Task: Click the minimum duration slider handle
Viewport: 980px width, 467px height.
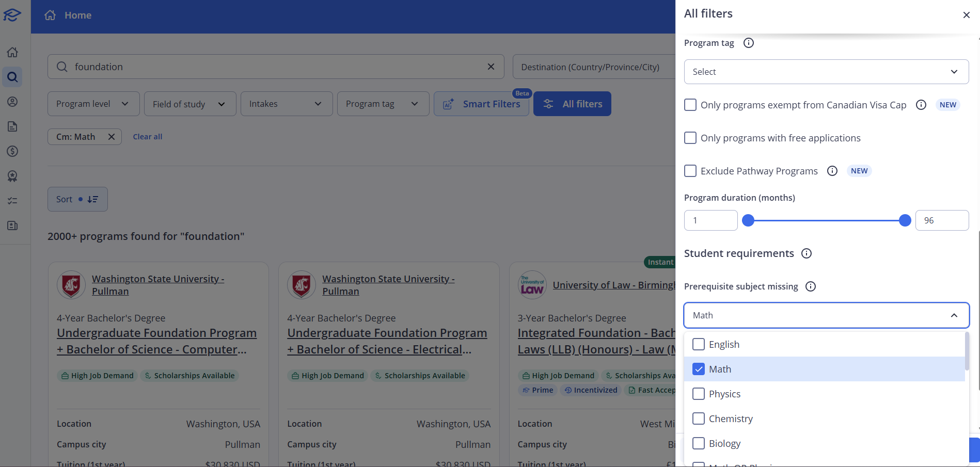Action: 748,220
